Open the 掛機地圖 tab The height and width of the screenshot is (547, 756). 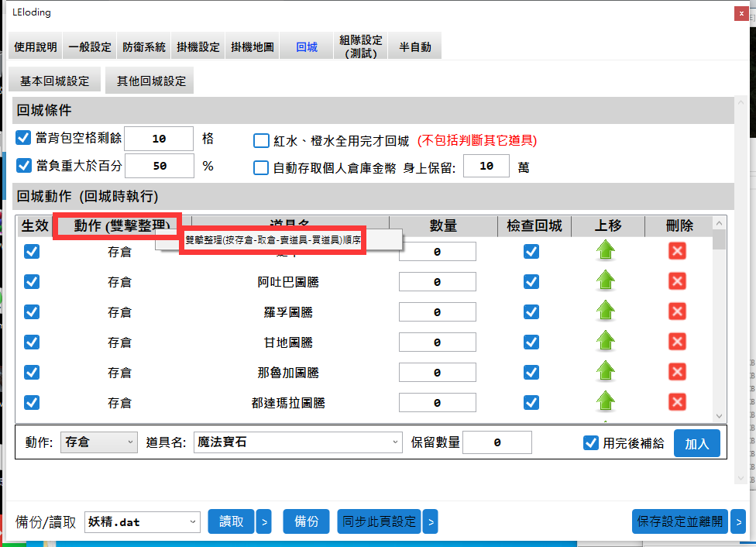tap(253, 46)
